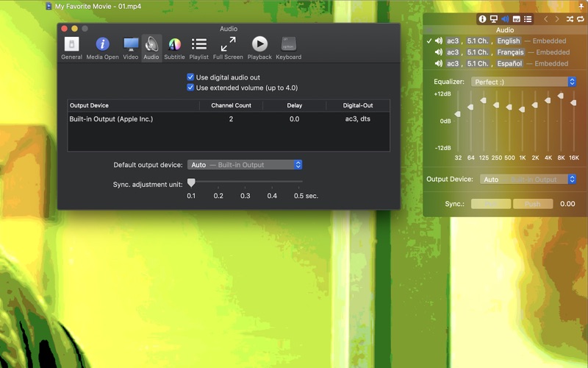Open Keyboard shortcut preferences

(288, 47)
